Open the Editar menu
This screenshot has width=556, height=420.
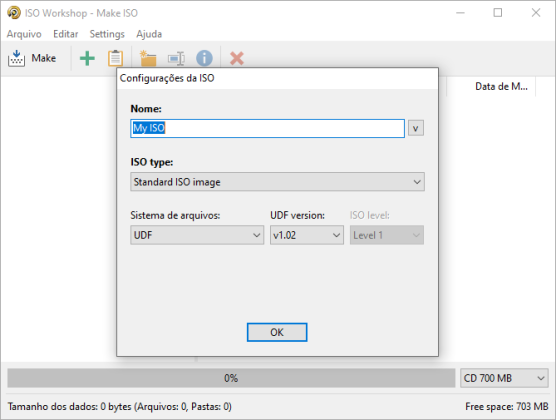pyautogui.click(x=66, y=34)
